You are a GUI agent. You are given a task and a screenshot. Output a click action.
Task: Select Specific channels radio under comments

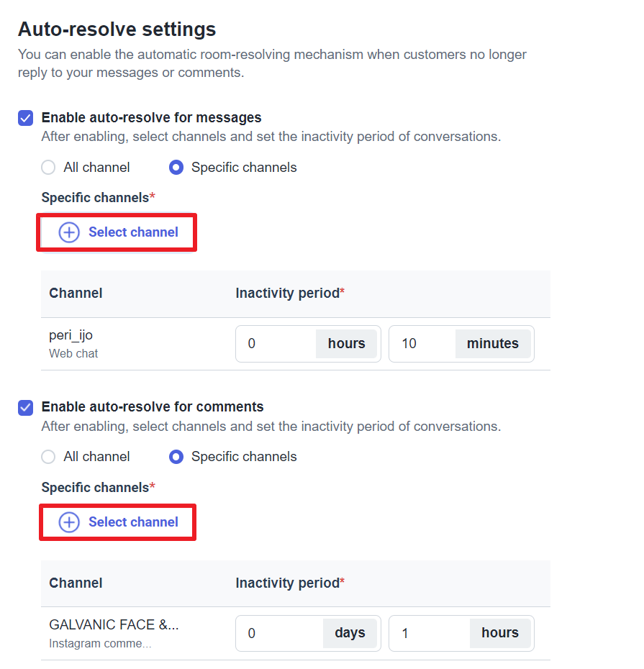click(176, 457)
